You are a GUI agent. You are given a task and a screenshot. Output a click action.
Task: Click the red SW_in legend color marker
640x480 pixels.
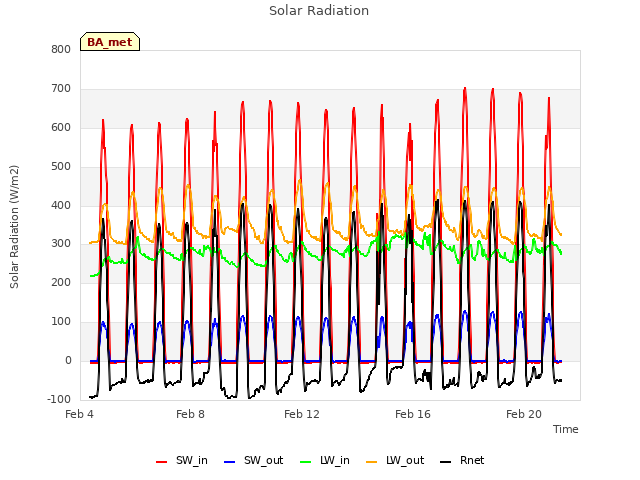[162, 462]
